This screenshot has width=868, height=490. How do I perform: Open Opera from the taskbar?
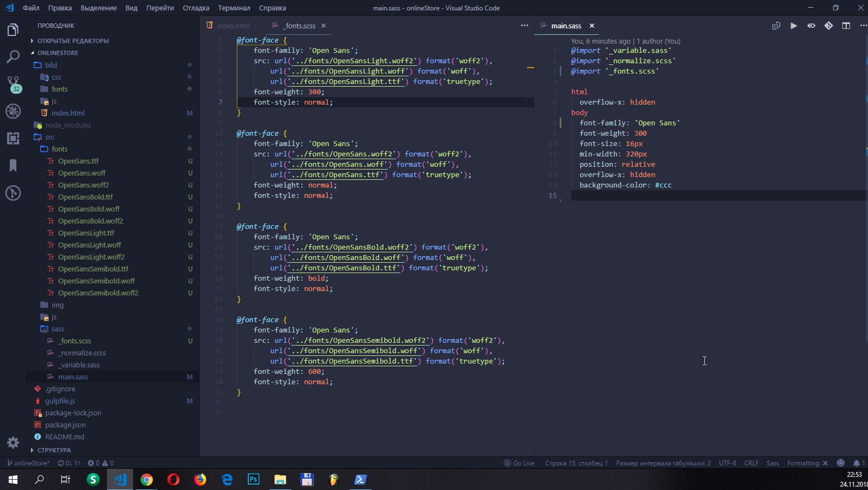click(173, 480)
